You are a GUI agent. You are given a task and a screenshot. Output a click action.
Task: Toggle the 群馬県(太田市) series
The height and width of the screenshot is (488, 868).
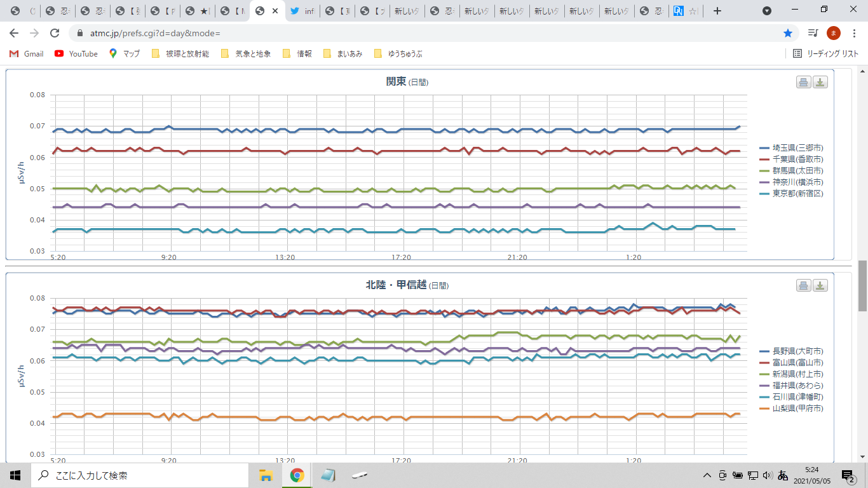pos(791,171)
